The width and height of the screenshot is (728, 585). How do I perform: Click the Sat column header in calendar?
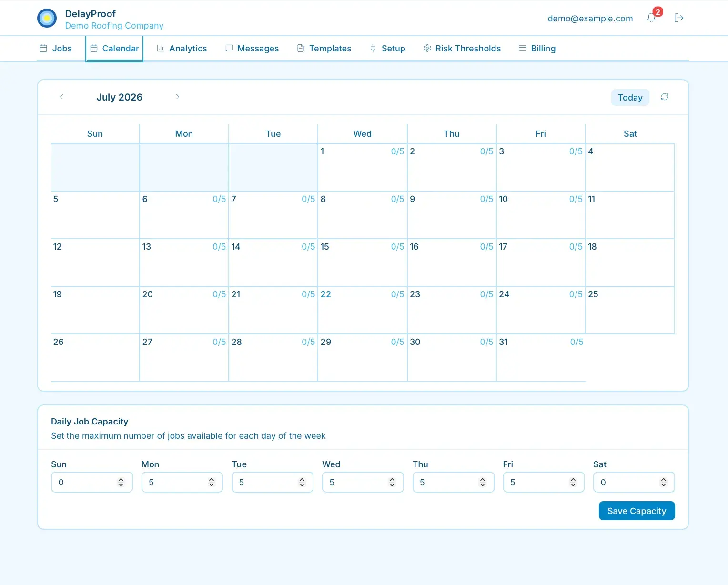tap(630, 134)
